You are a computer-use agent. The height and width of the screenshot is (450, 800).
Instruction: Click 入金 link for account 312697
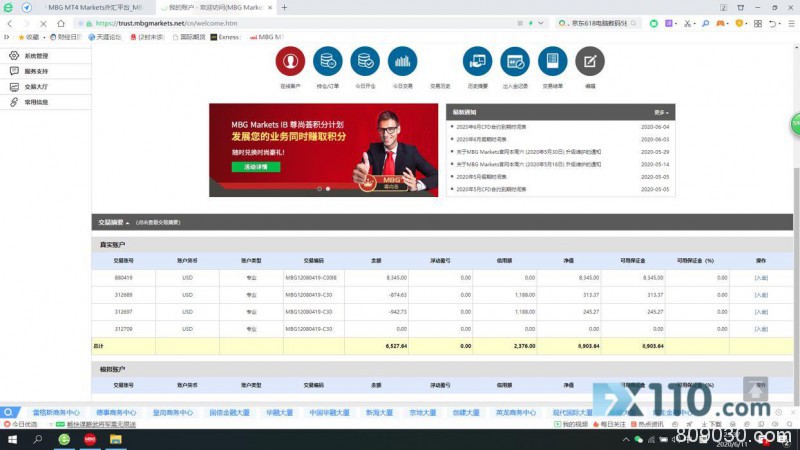coord(761,312)
